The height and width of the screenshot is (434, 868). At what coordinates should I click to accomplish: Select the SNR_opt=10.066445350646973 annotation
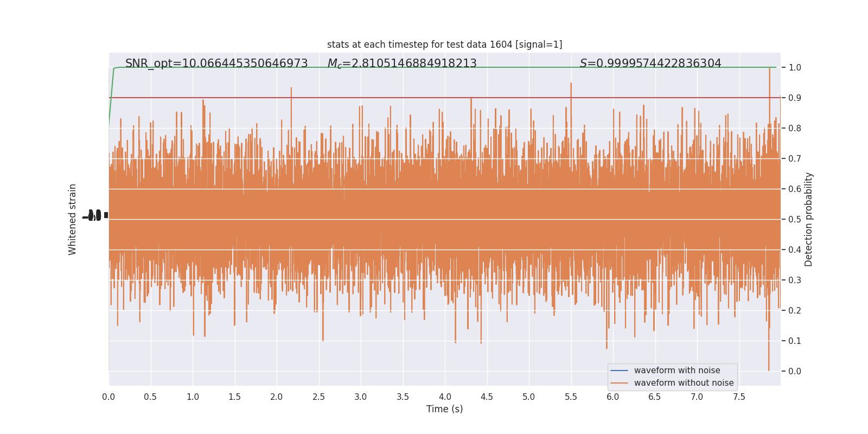point(216,63)
